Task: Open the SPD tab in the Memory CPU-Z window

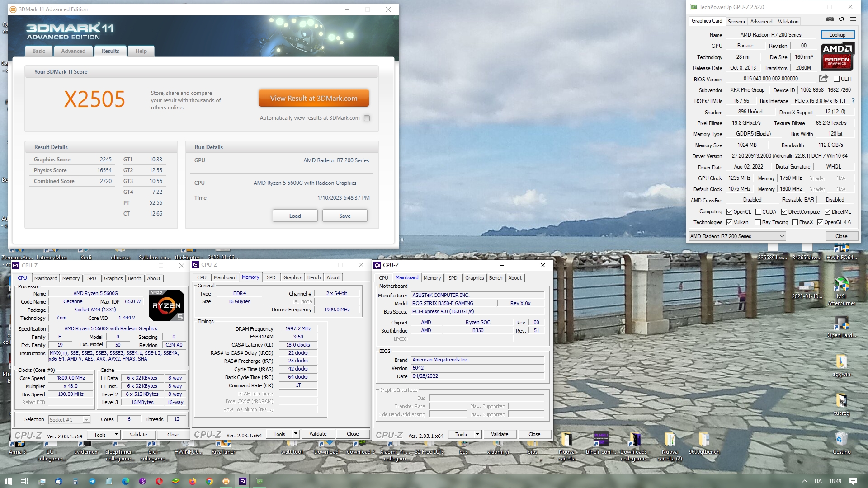Action: [271, 277]
